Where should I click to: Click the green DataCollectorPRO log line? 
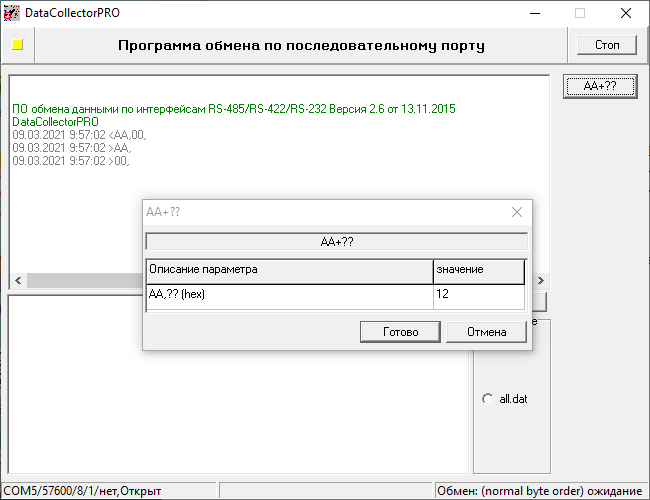click(x=55, y=122)
